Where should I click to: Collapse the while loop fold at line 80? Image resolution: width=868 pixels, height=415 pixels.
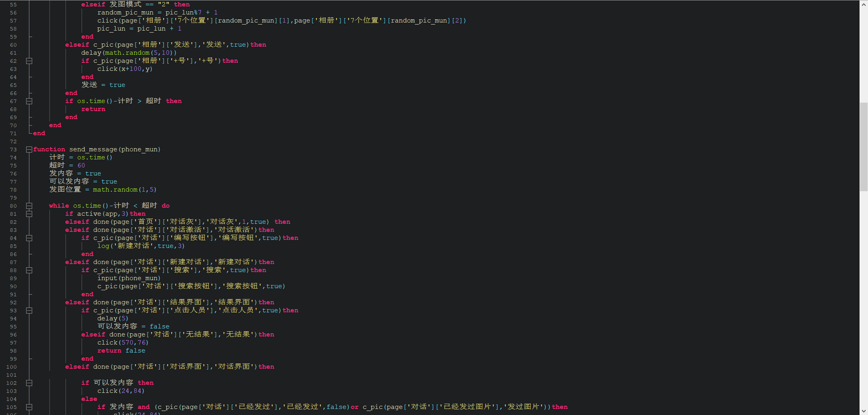[29, 206]
